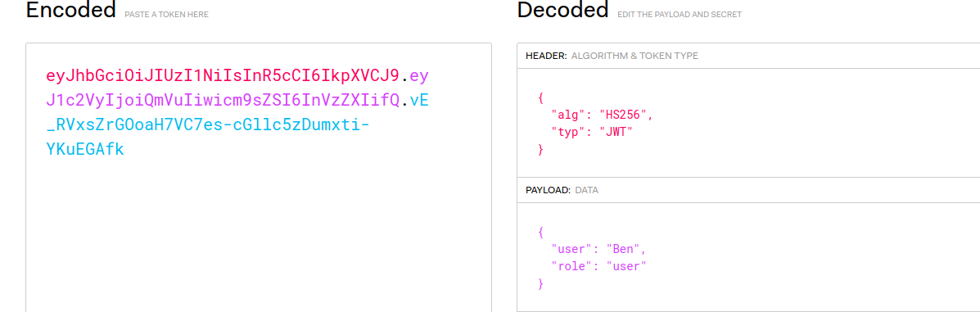Image resolution: width=980 pixels, height=312 pixels.
Task: Click the "user": "Ben" payload line
Action: click(x=598, y=250)
